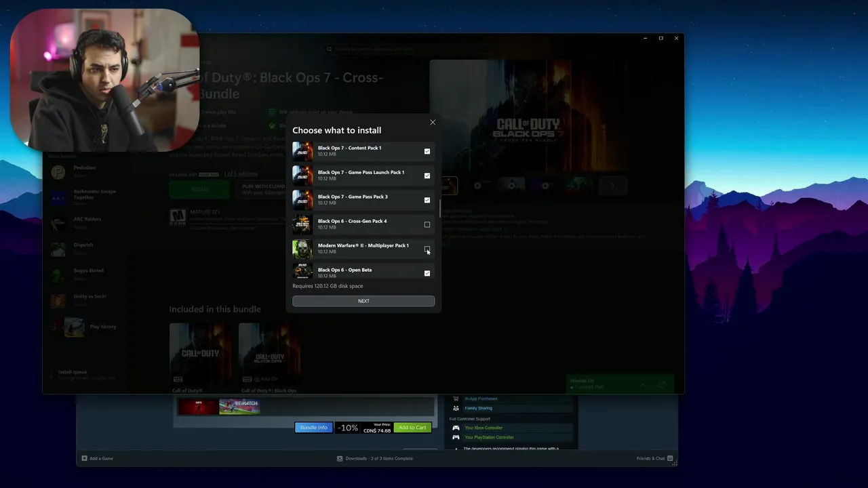This screenshot has height=488, width=868.
Task: Click 'Modern Warfare® II - Multiplayer Pack 1' label
Action: [x=363, y=245]
